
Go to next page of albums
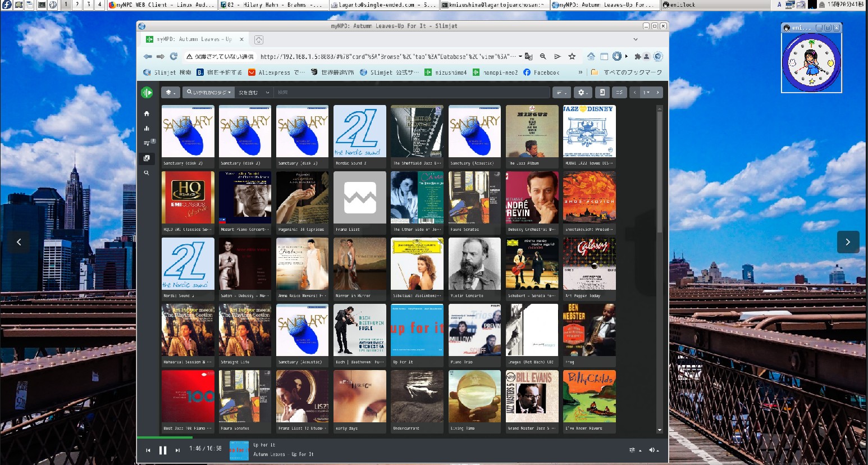coord(658,93)
